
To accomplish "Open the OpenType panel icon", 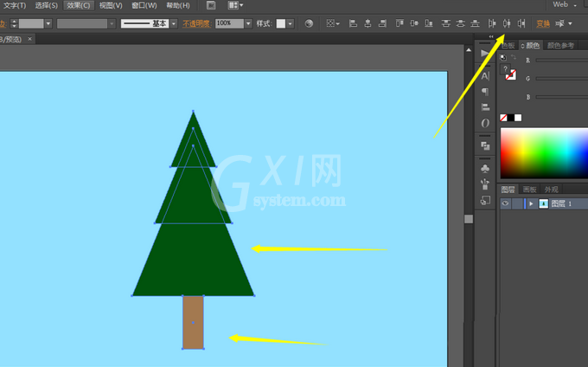I will coord(485,123).
